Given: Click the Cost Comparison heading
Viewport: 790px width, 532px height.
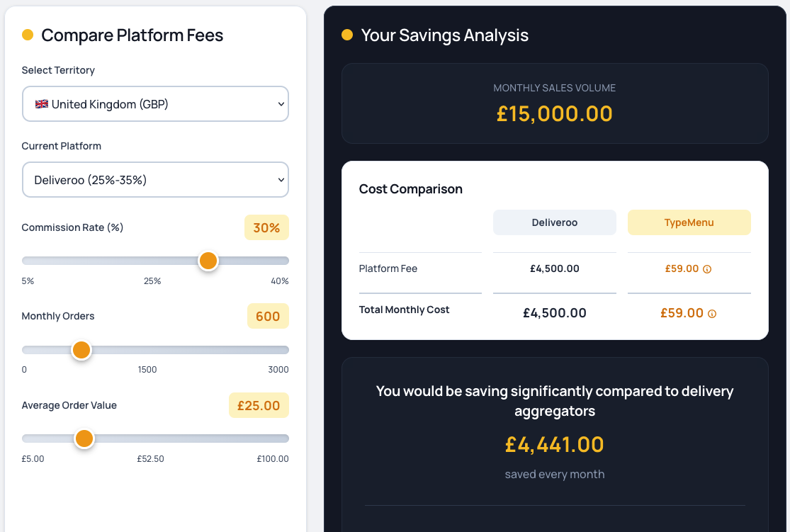Looking at the screenshot, I should coord(411,189).
